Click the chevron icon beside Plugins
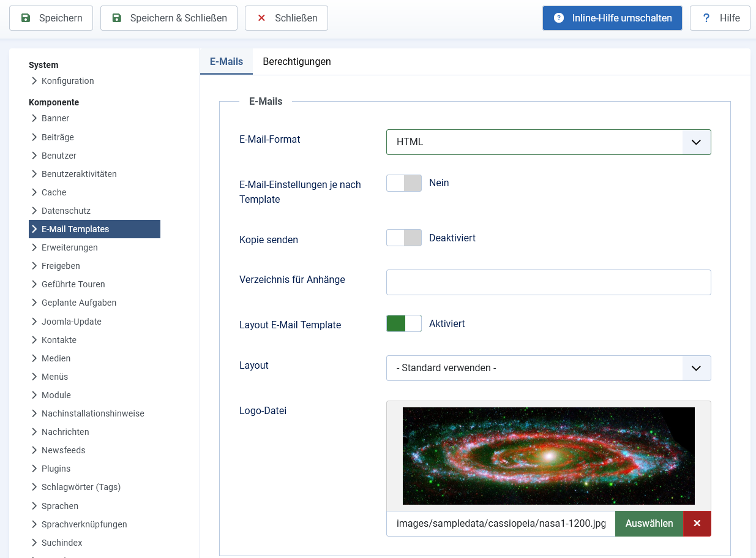Image resolution: width=756 pixels, height=558 pixels. (x=34, y=469)
